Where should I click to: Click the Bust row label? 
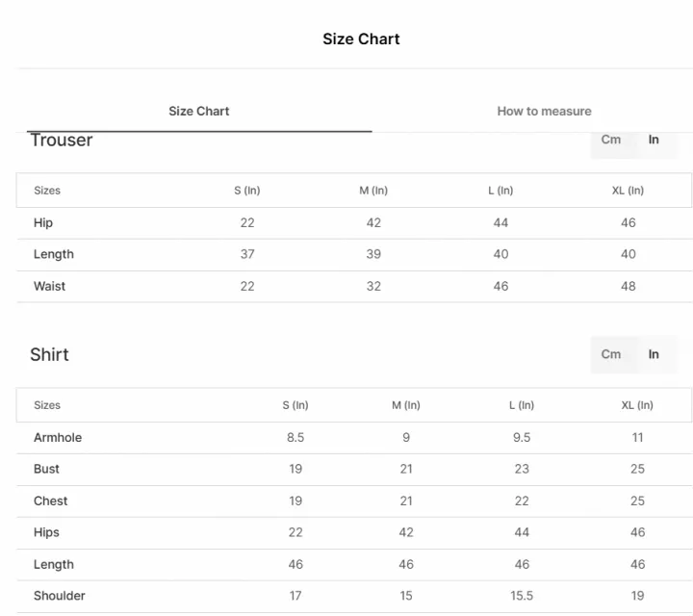point(46,469)
